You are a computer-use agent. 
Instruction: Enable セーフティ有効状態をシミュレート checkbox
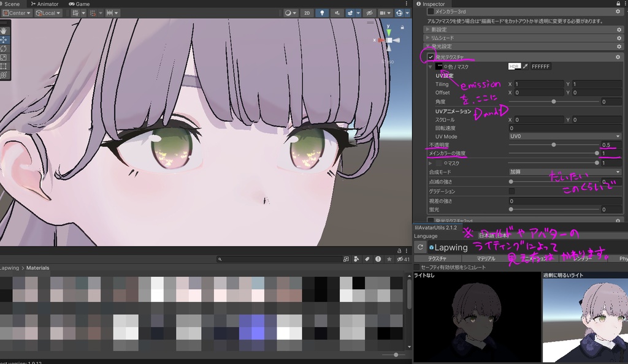[x=416, y=267]
